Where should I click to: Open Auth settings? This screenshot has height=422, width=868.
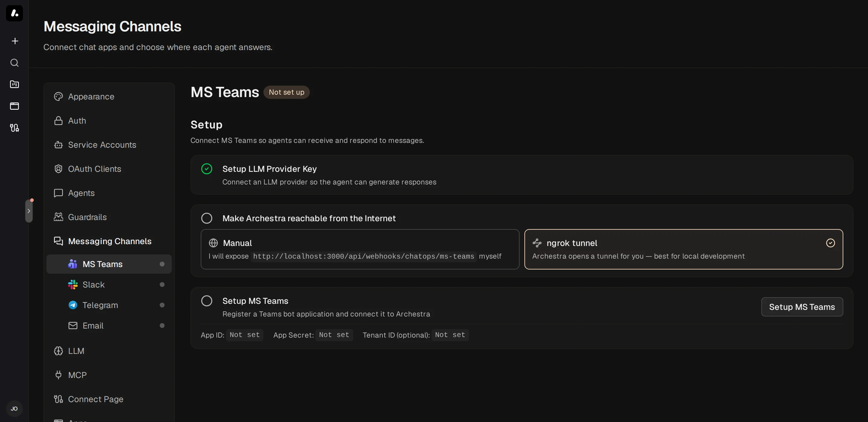click(x=109, y=121)
